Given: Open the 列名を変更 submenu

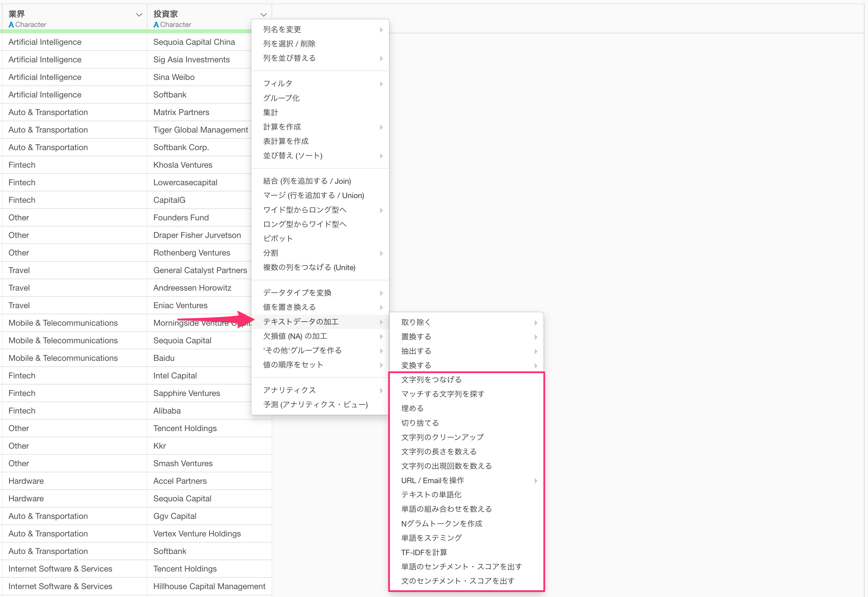Looking at the screenshot, I should coord(320,30).
